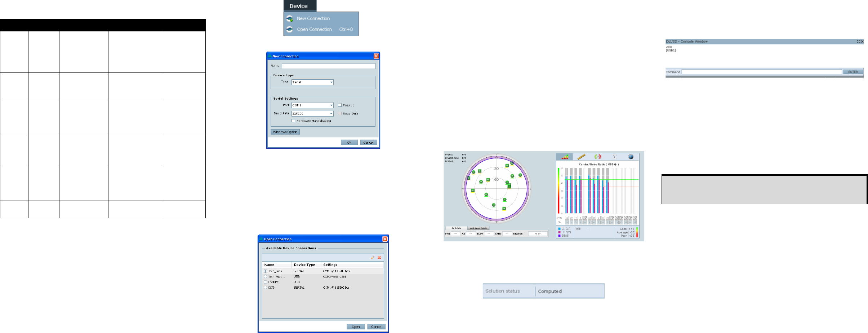Switch to the Mask Angle Details tab
The image size is (868, 333).
coord(478,228)
